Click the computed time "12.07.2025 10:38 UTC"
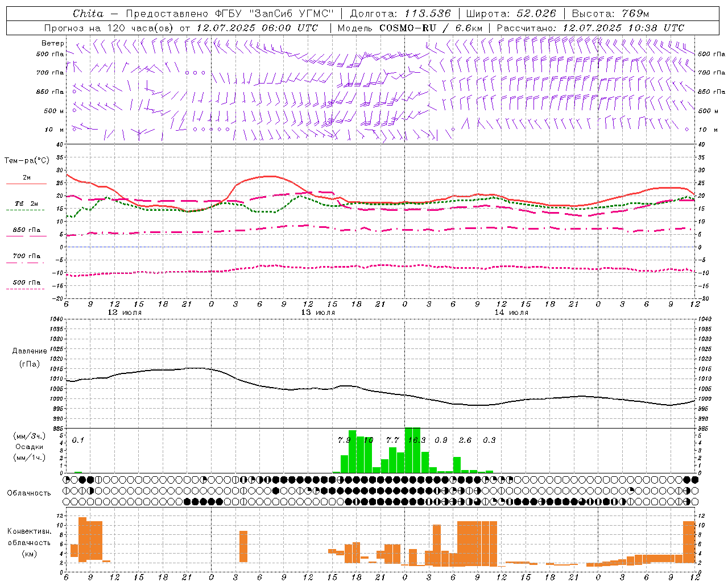The height and width of the screenshot is (582, 728). point(623,28)
